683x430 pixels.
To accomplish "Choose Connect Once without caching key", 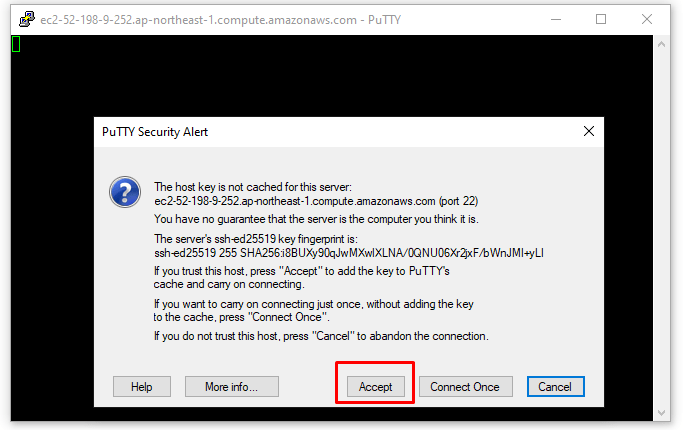I will (466, 387).
